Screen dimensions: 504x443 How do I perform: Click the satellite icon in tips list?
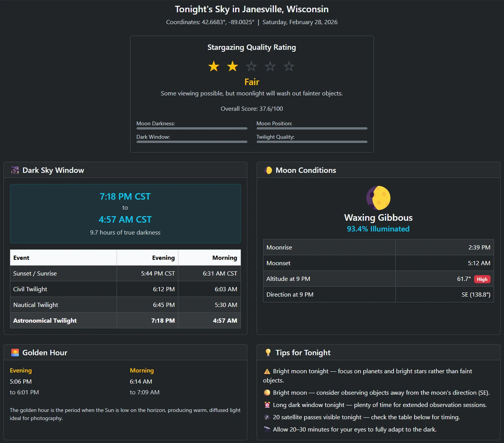click(x=267, y=417)
